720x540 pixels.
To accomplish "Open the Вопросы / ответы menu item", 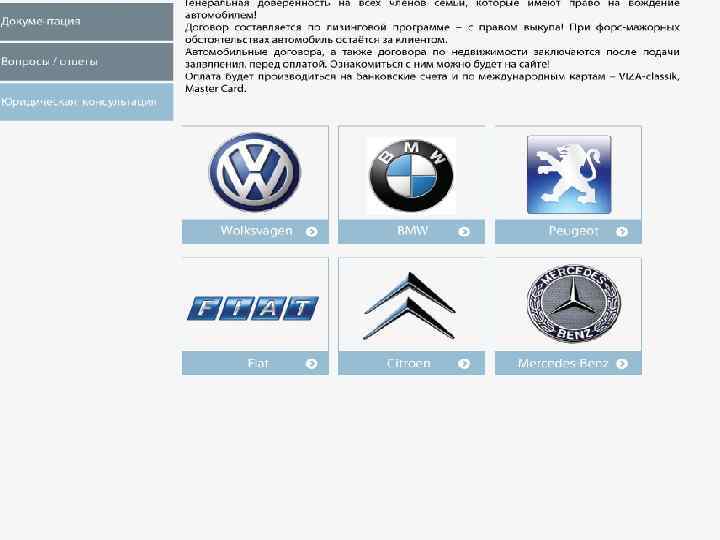I will coord(86,62).
